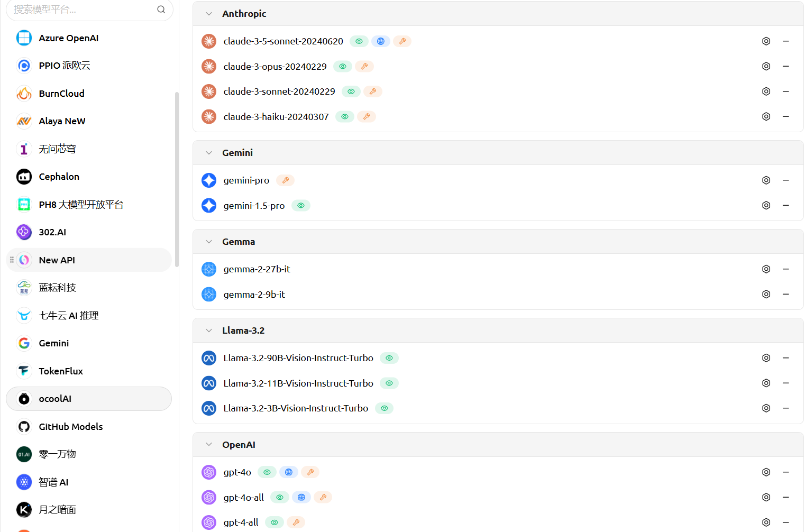Open settings for Llama-3.2-90B-Vision-Instruct-Turbo
The width and height of the screenshot is (805, 532).
pos(766,358)
